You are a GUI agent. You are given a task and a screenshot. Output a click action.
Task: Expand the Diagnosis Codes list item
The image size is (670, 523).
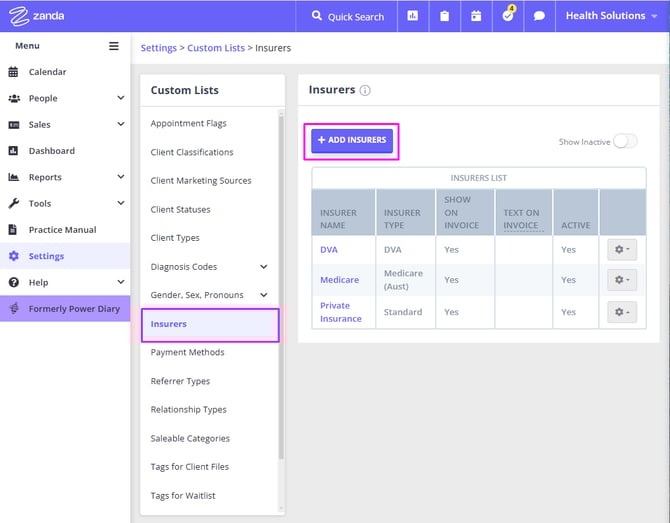[x=264, y=267]
